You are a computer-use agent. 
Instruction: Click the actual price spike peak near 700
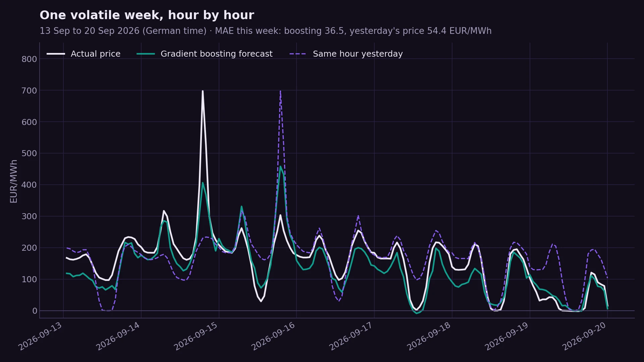[203, 91]
